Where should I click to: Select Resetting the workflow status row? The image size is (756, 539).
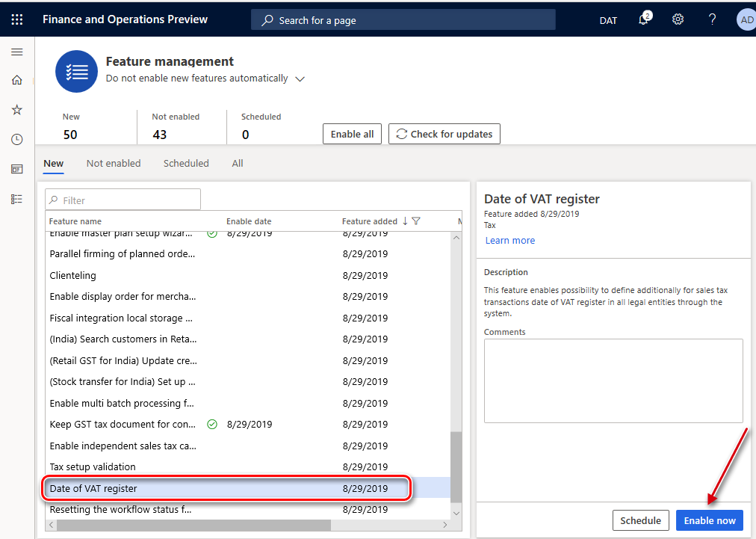pos(248,509)
